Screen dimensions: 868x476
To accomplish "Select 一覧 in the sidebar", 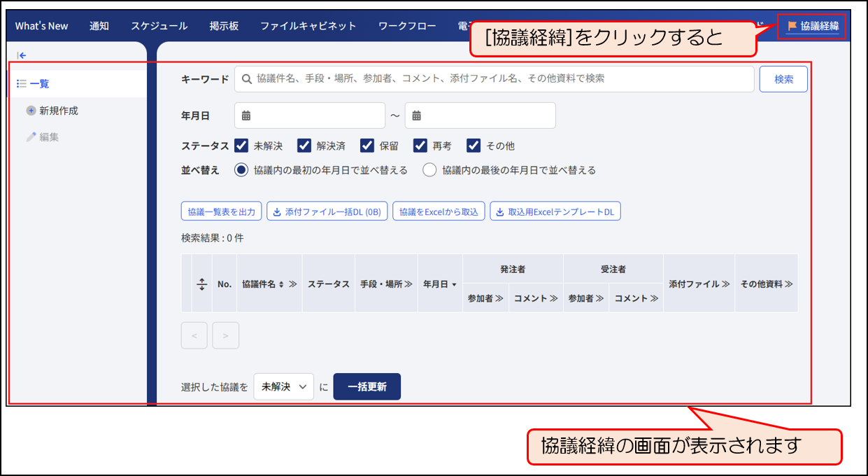I will click(x=78, y=83).
